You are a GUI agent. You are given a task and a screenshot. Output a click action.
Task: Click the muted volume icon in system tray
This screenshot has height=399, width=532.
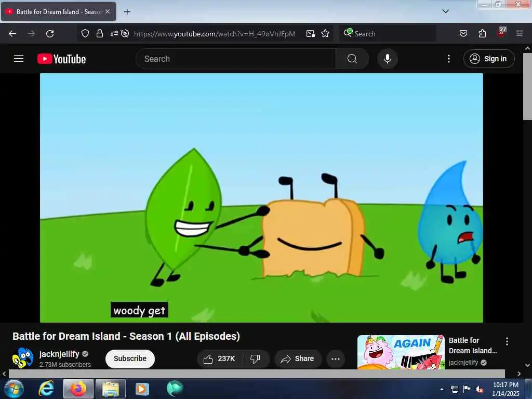coord(480,389)
